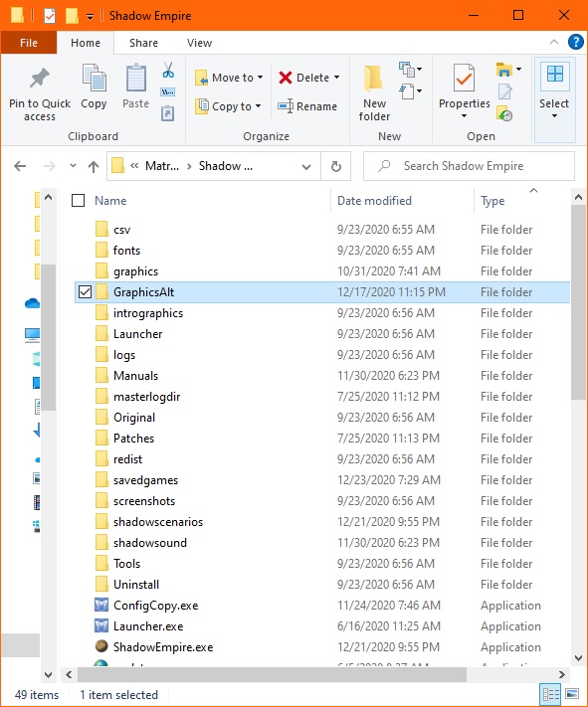Viewport: 588px width, 707px height.
Task: Click the Properties quick access toolbar icon
Action: [50, 16]
